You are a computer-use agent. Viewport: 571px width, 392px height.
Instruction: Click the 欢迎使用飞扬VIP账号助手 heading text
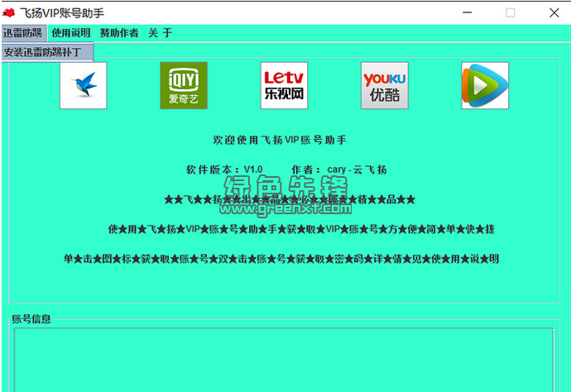[x=280, y=140]
